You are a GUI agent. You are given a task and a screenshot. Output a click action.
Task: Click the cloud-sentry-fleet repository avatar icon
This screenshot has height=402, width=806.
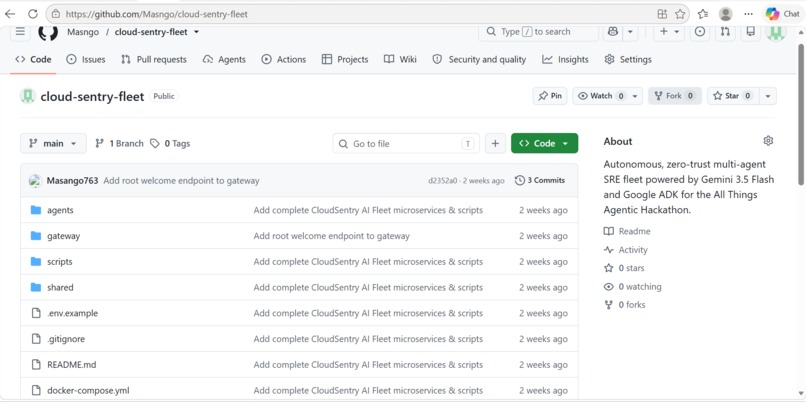[28, 96]
